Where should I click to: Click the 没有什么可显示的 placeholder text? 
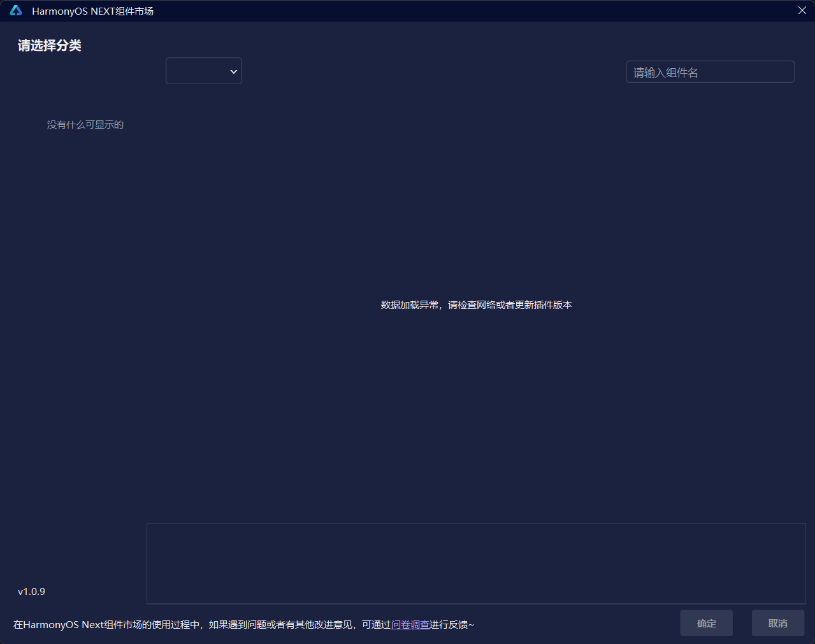[85, 125]
